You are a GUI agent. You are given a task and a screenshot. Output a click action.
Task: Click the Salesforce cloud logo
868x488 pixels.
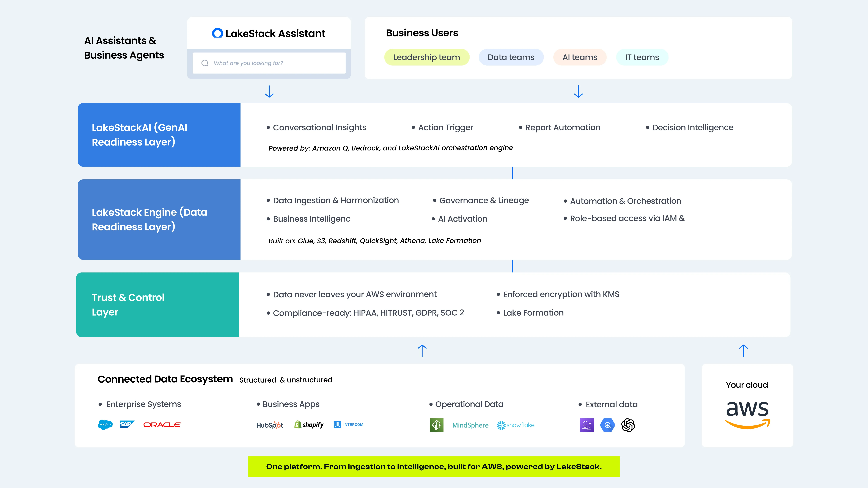coord(105,425)
